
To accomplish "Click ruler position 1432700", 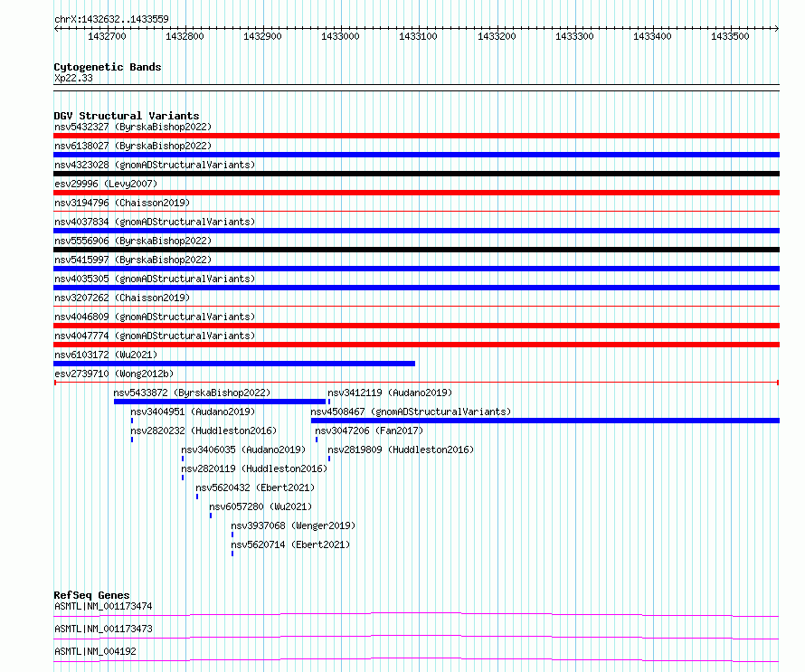I will [x=107, y=36].
